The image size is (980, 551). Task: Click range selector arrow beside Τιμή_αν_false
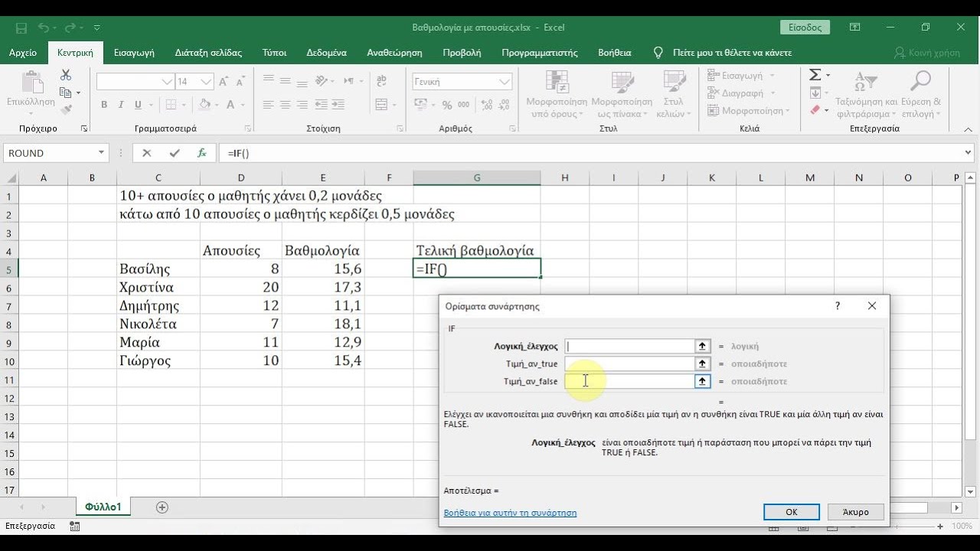pyautogui.click(x=702, y=381)
